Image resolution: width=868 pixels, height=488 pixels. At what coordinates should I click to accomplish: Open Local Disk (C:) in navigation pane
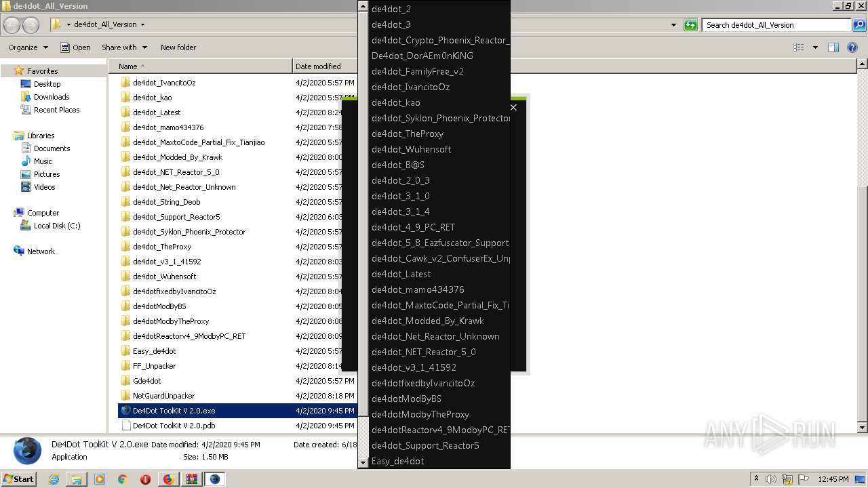click(x=57, y=226)
